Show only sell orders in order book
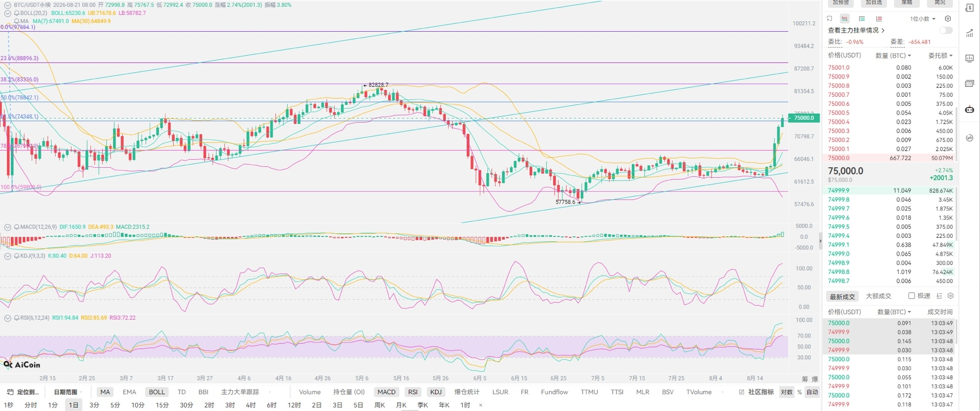The image size is (980, 411). click(879, 19)
